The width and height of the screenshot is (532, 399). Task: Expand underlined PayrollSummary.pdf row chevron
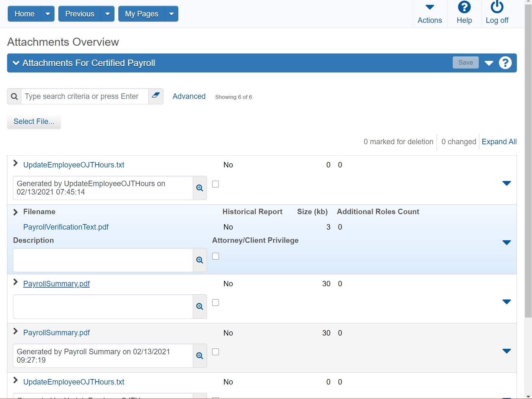(x=15, y=282)
